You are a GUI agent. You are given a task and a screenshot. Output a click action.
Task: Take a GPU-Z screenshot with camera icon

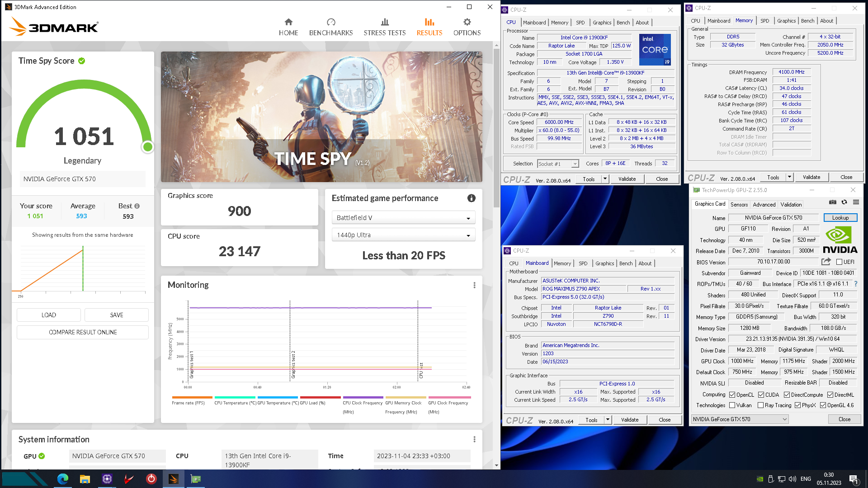pyautogui.click(x=832, y=202)
